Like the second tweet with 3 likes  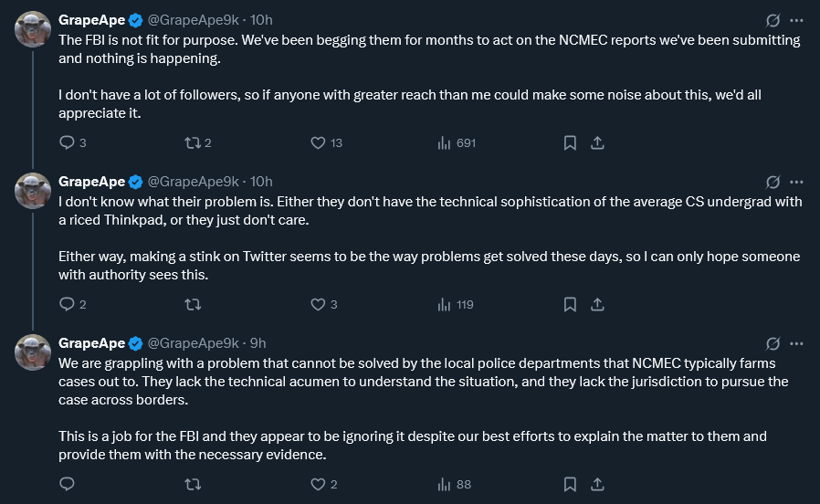319,304
